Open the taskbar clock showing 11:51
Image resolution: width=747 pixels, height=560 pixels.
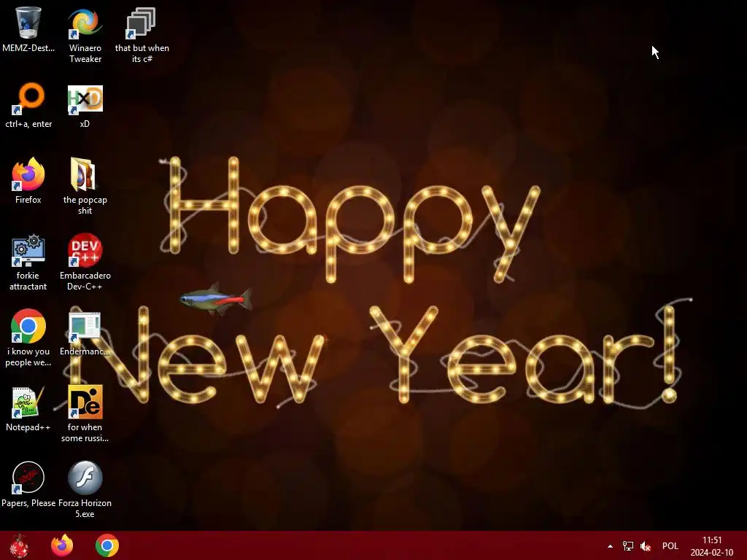(x=712, y=546)
